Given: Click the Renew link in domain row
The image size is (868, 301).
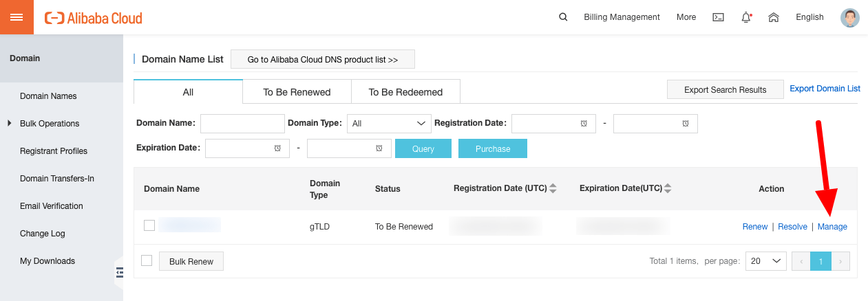Looking at the screenshot, I should tap(755, 227).
